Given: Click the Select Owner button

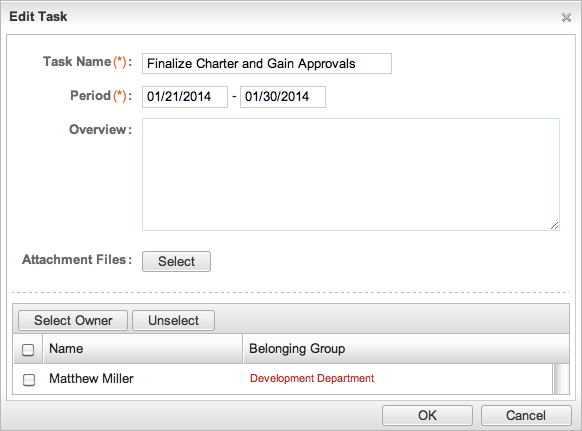Looking at the screenshot, I should click(73, 320).
